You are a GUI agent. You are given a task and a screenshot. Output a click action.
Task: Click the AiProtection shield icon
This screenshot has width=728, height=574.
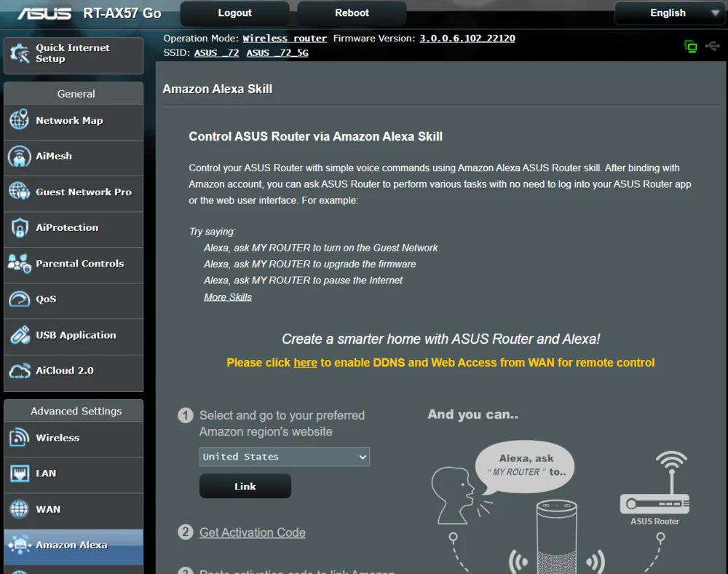[20, 227]
